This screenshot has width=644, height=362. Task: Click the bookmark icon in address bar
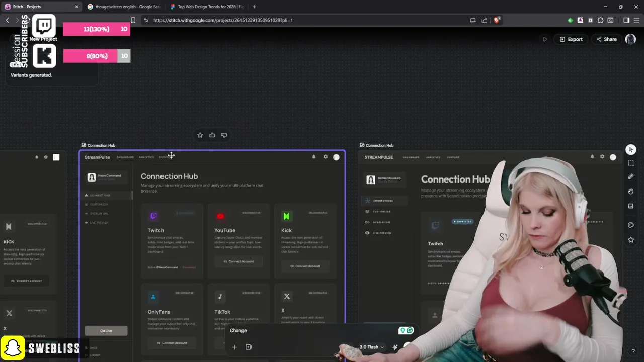pyautogui.click(x=133, y=20)
